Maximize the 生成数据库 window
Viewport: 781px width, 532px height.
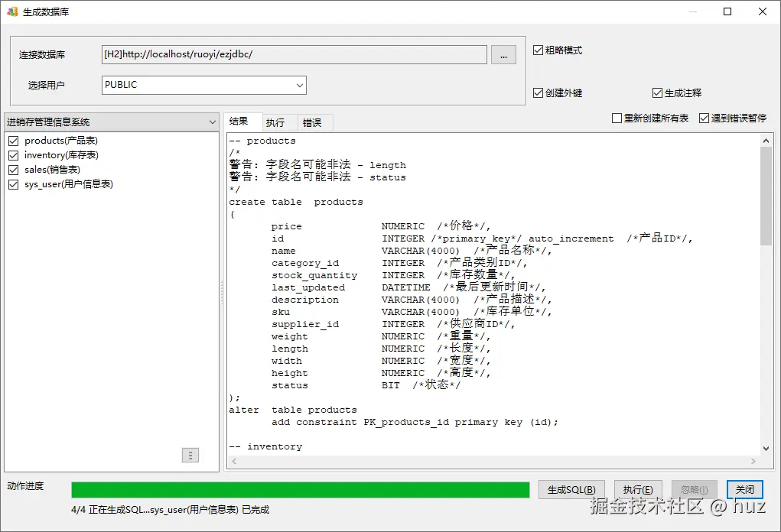pos(727,11)
